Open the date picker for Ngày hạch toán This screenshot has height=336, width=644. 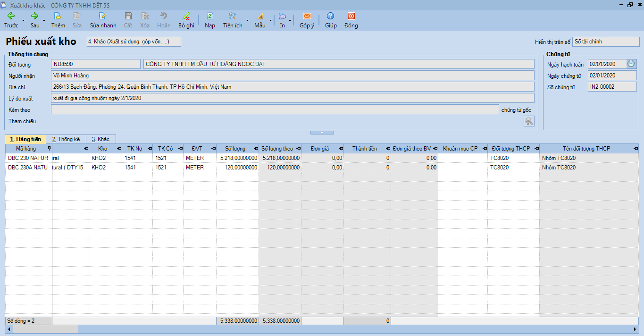[x=631, y=64]
